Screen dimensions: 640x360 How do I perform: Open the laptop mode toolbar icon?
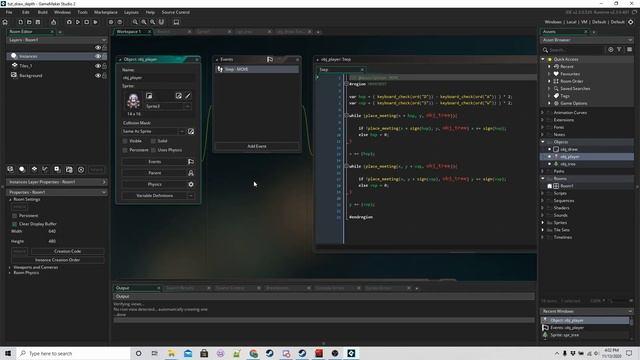176,22
